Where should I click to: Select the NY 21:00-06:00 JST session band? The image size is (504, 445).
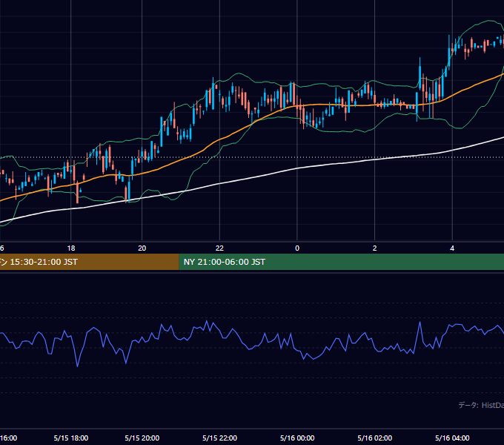point(342,262)
